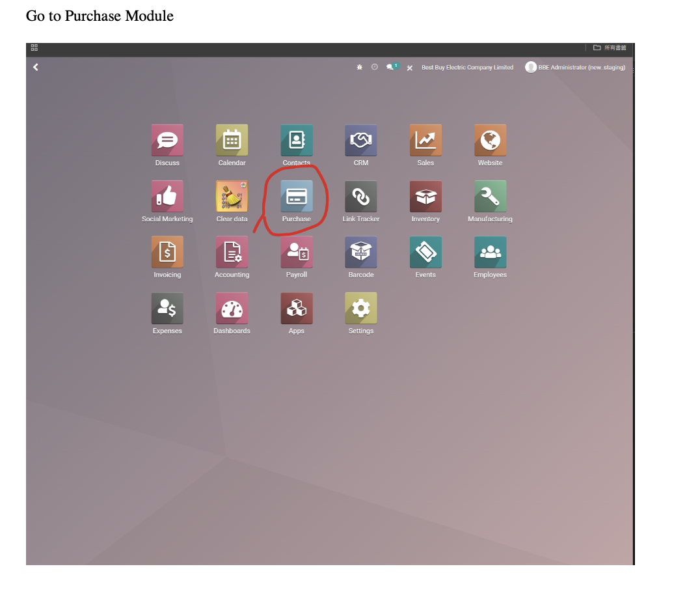The width and height of the screenshot is (700, 599).
Task: Open Best Buy Electric Company switcher
Action: pos(467,67)
